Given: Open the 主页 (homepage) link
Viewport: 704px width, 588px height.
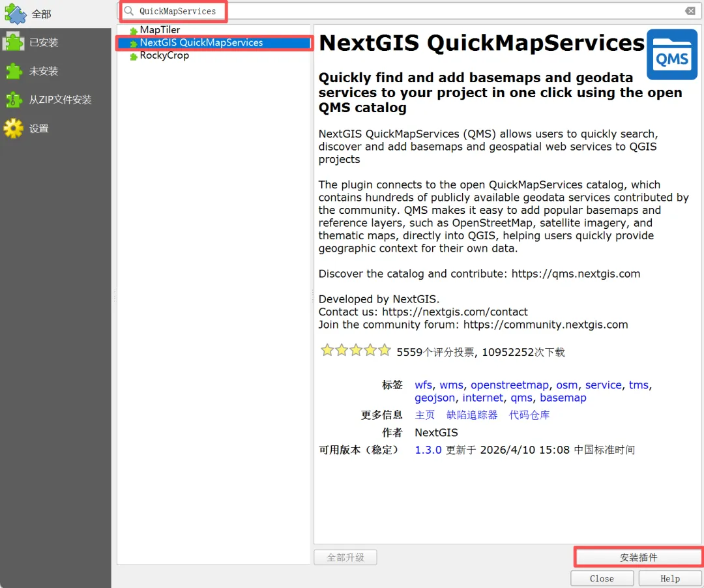Looking at the screenshot, I should [425, 415].
